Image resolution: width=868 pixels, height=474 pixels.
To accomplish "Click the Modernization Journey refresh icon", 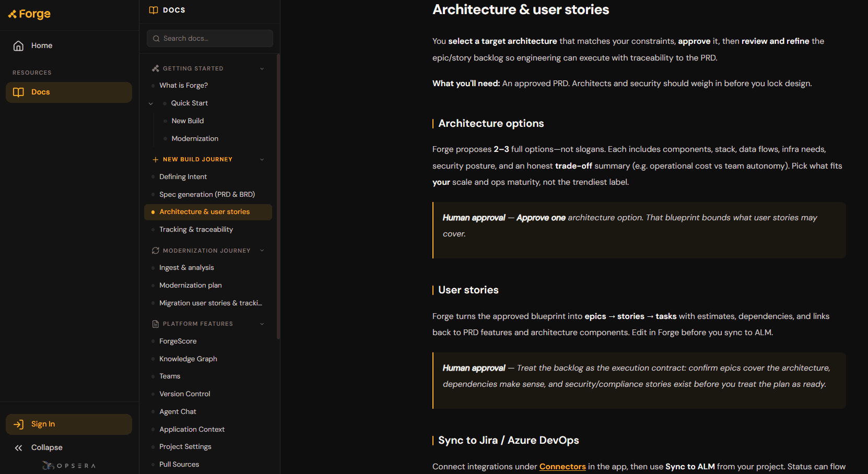I will point(155,251).
